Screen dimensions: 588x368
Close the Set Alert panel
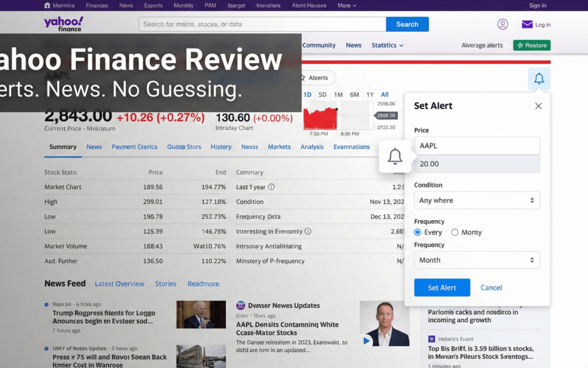(538, 106)
